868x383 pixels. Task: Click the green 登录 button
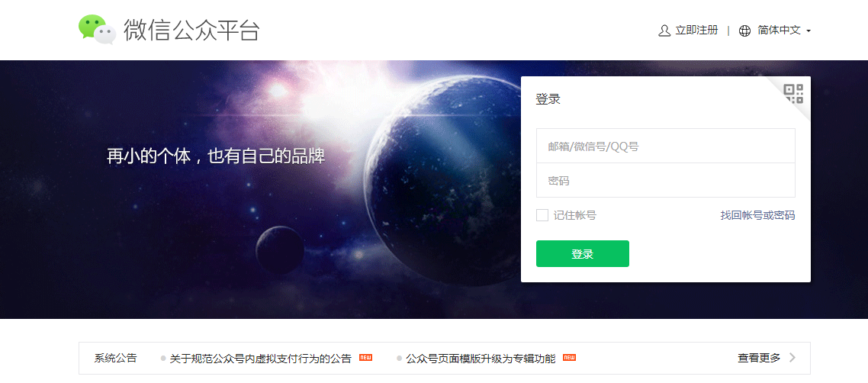coord(583,253)
